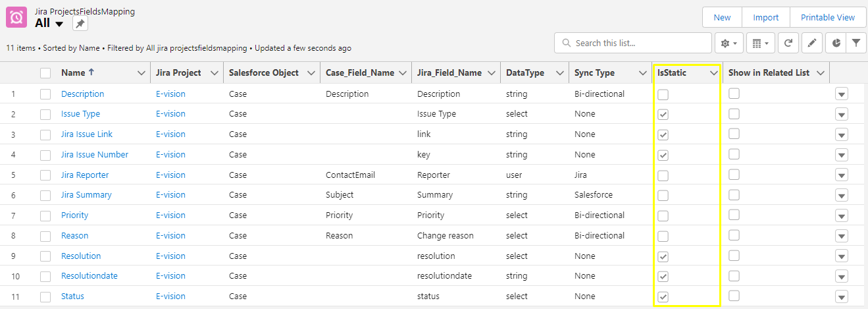The image size is (868, 309).
Task: Focus the Search this list field
Action: (632, 43)
